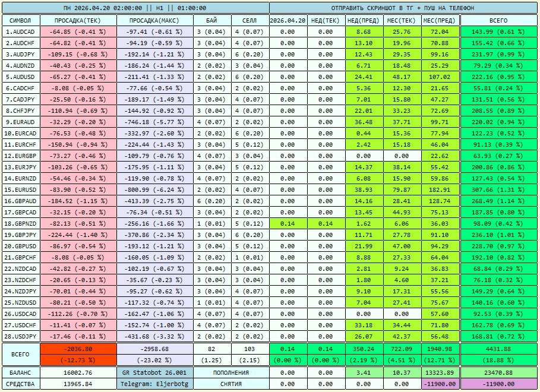Select the 18.GBPNZD symbol cell
The image size is (540, 392).
[21, 223]
